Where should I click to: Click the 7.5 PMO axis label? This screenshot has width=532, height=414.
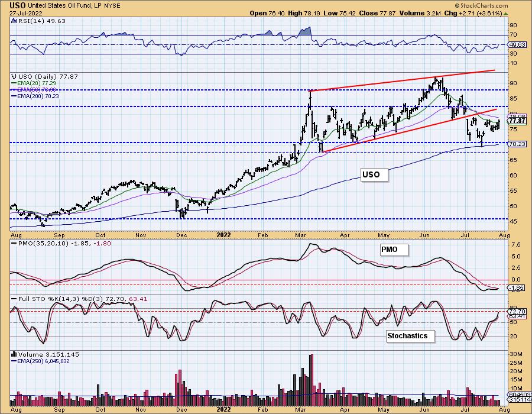point(515,245)
